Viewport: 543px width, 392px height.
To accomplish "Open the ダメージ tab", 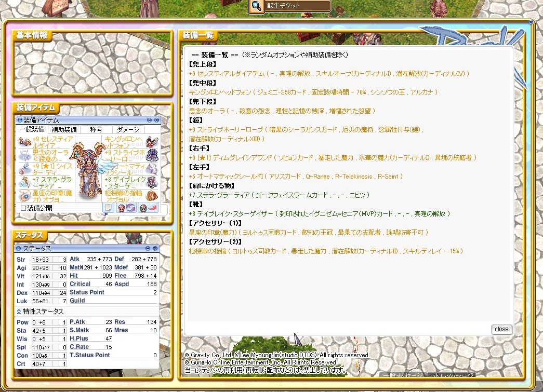I will pyautogui.click(x=128, y=129).
